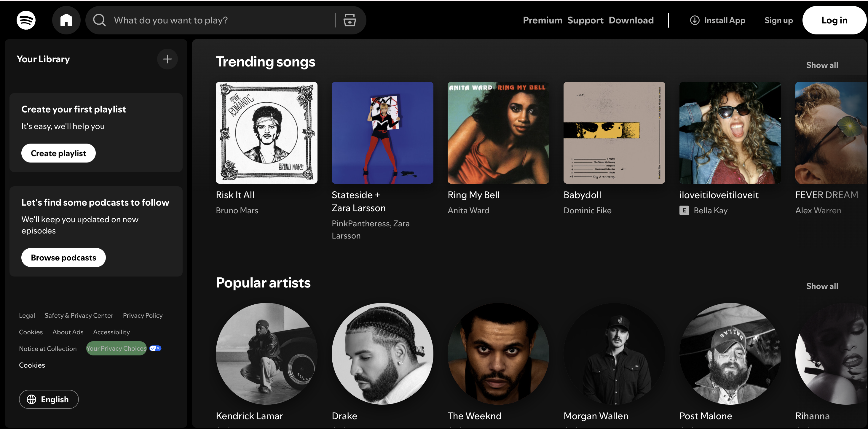Show all Popular artists
Viewport: 868px width, 429px height.
pyautogui.click(x=822, y=286)
